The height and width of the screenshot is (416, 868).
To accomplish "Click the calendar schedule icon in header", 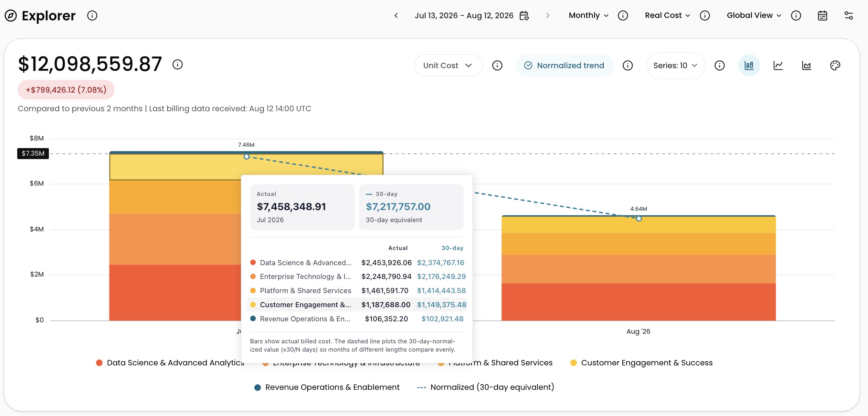I will coord(823,15).
